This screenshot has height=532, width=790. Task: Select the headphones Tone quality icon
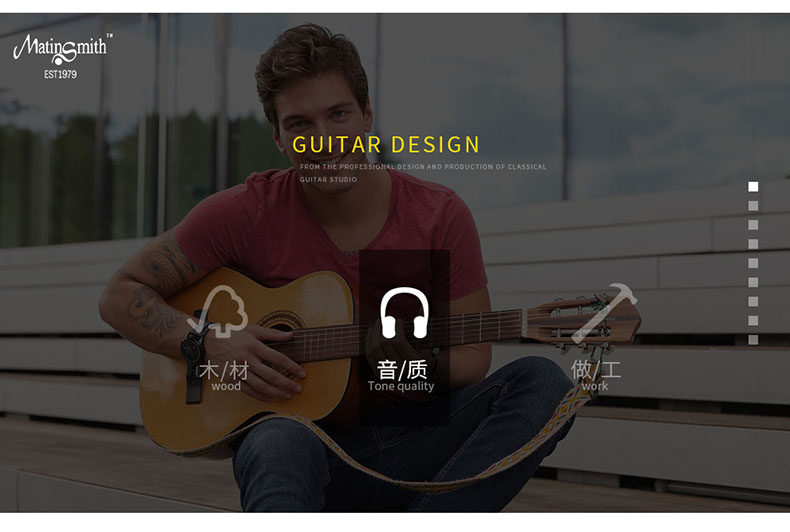point(404,312)
